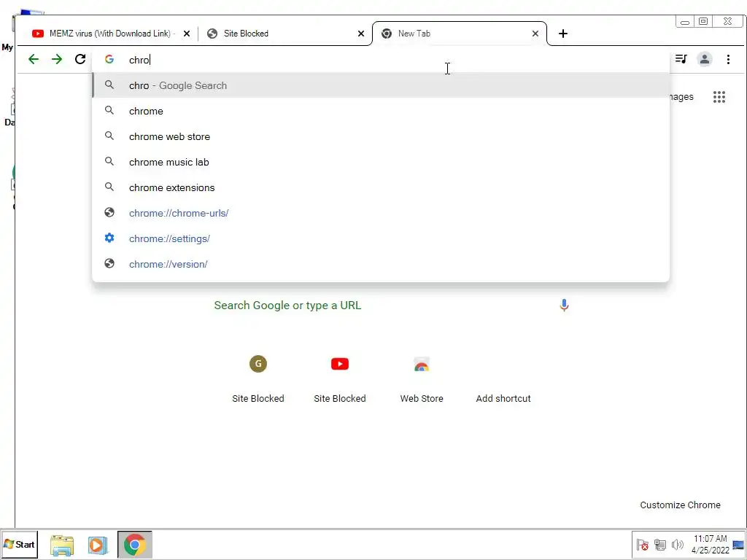The width and height of the screenshot is (747, 560).
Task: Open chrome://version/ suggestion
Action: [381, 264]
